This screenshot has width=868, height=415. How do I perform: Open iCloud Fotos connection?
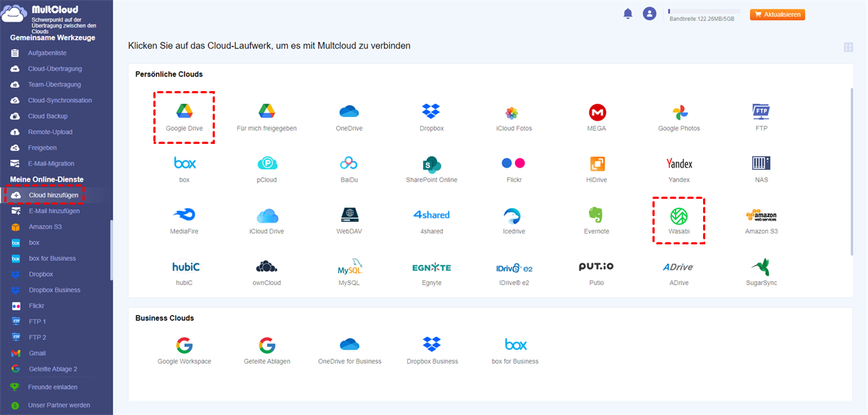click(511, 112)
